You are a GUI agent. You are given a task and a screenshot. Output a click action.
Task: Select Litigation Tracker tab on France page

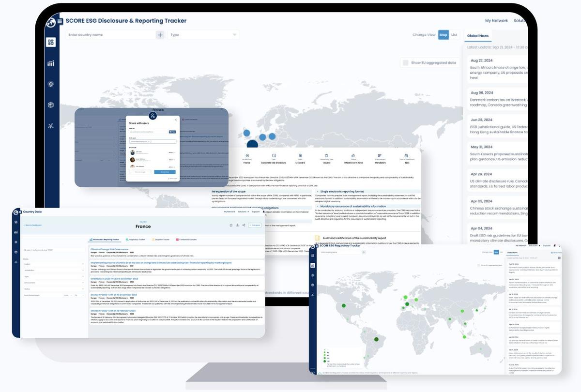(x=160, y=240)
